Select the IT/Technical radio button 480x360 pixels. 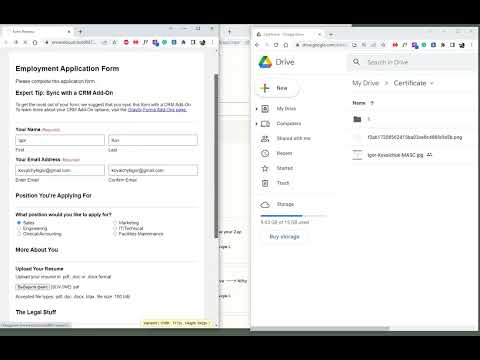pyautogui.click(x=115, y=228)
